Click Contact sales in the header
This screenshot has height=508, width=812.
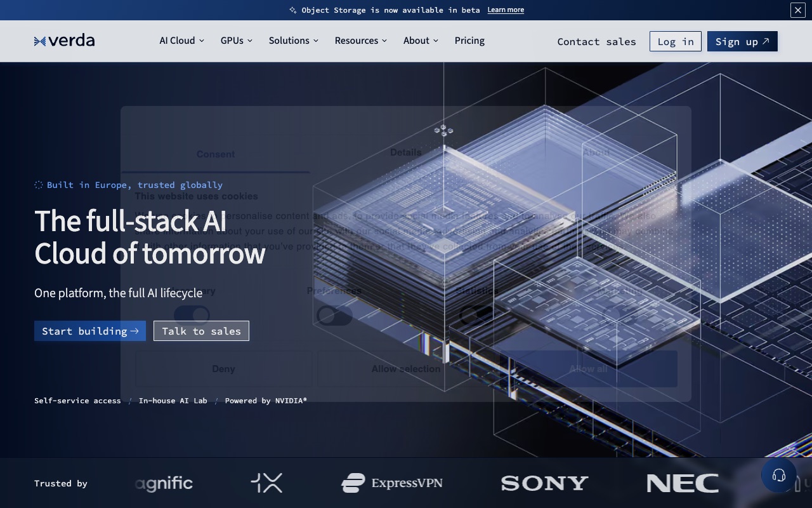(x=596, y=41)
